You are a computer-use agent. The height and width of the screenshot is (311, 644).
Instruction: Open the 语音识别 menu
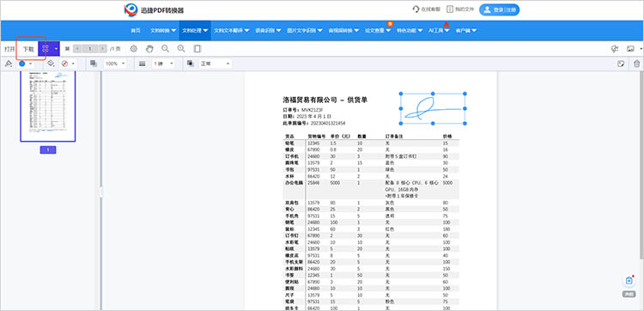pyautogui.click(x=268, y=30)
